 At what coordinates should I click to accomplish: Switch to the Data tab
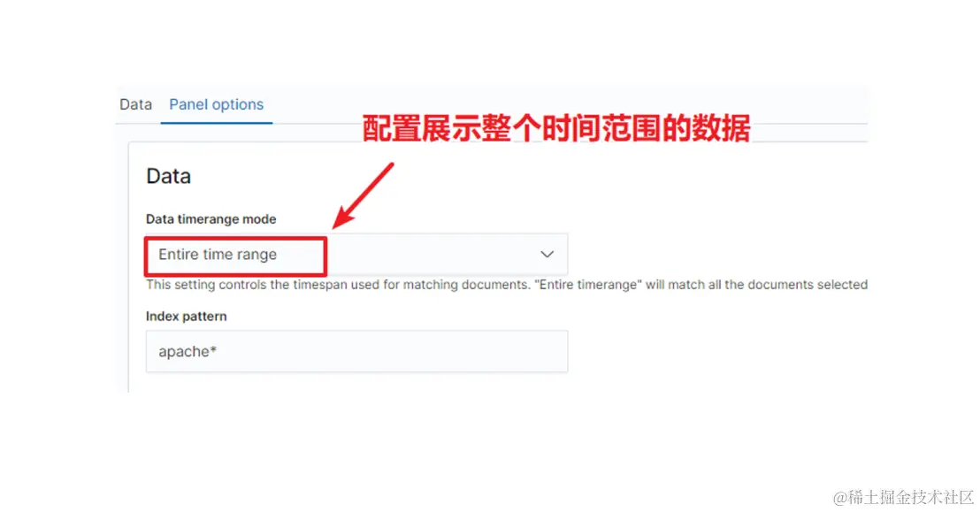pos(135,104)
